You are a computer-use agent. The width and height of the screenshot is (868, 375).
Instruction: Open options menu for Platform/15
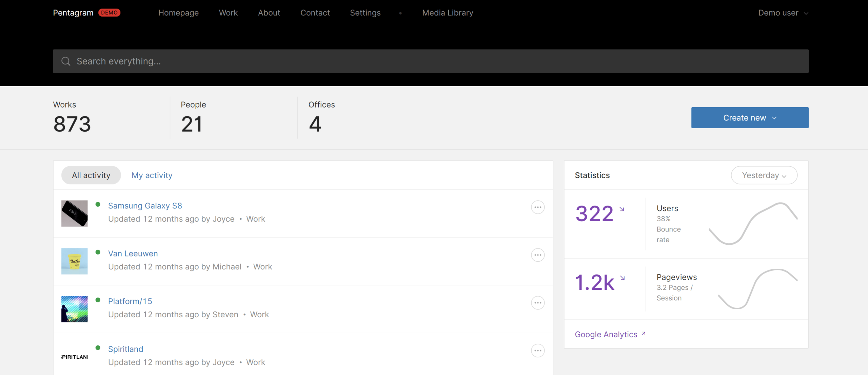[x=538, y=303]
